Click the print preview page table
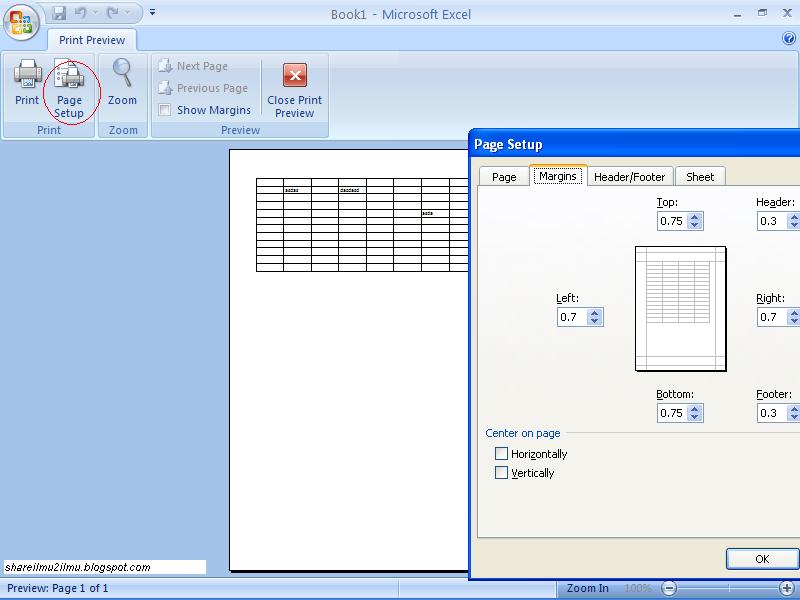Image resolution: width=800 pixels, height=600 pixels. (x=362, y=224)
